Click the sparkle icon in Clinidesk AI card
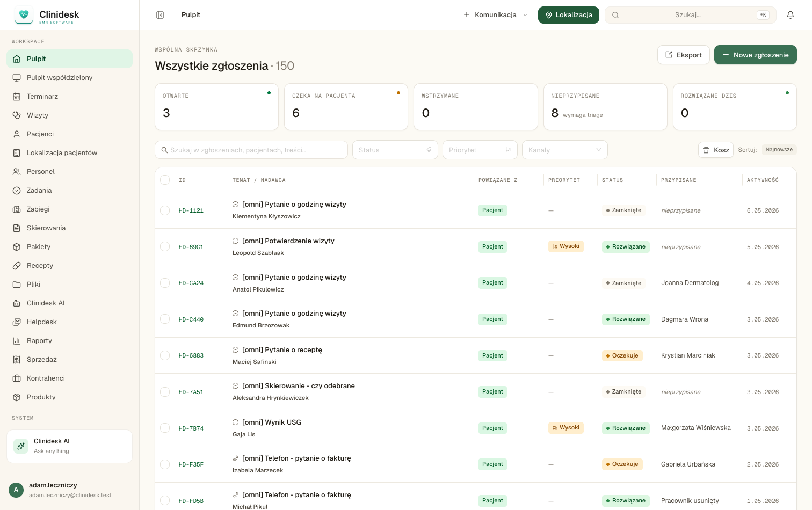Image resolution: width=812 pixels, height=510 pixels. (21, 446)
